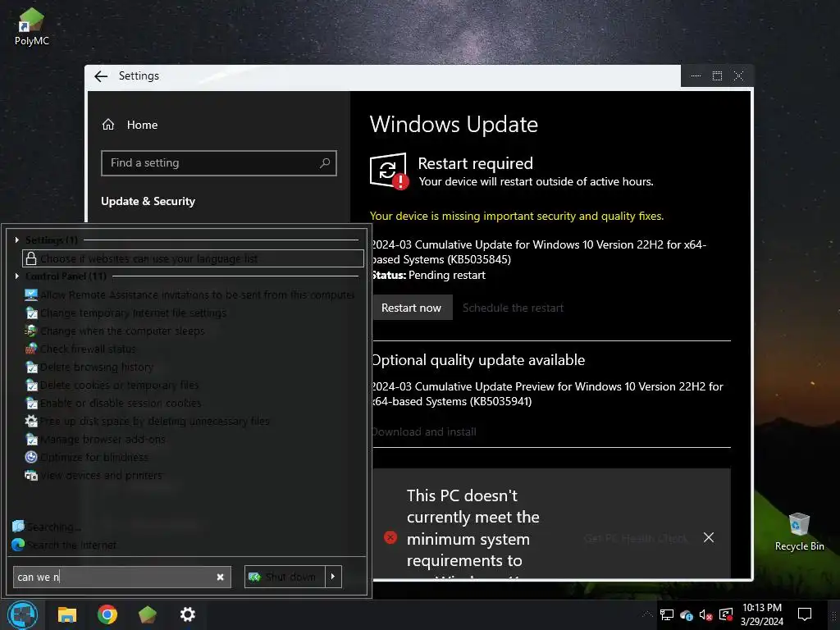Click the Shut down button
Screen dimensions: 840x630
point(285,577)
